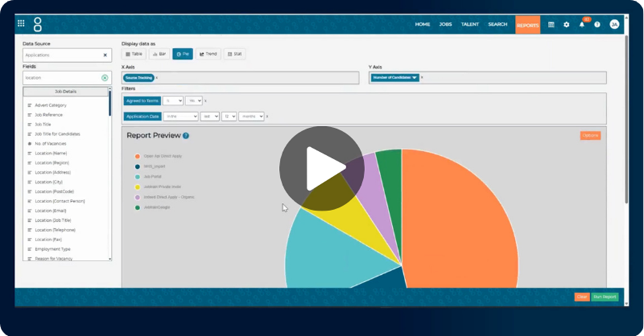Open Agreed to Terms operator dropdown
Screen dimensions: 644x336
173,101
